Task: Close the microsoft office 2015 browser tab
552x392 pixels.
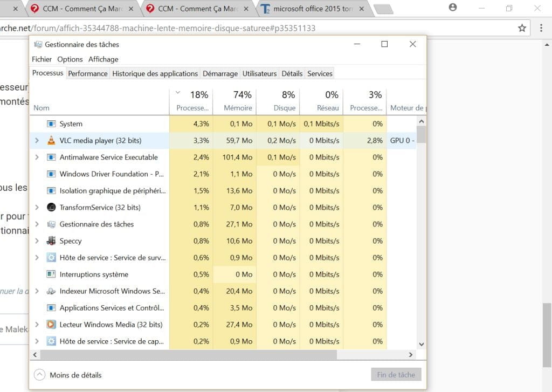Action: coord(362,9)
